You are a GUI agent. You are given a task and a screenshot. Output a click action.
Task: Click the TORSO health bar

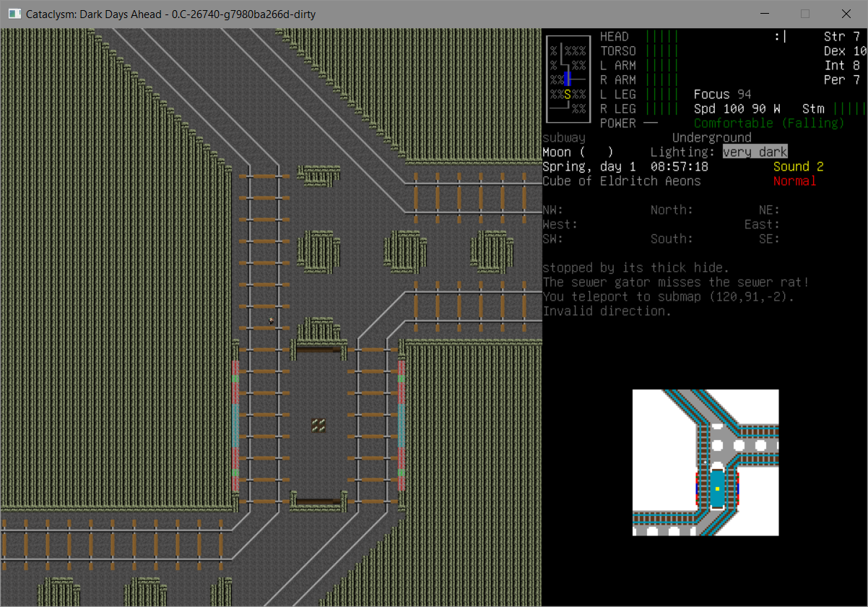[661, 51]
